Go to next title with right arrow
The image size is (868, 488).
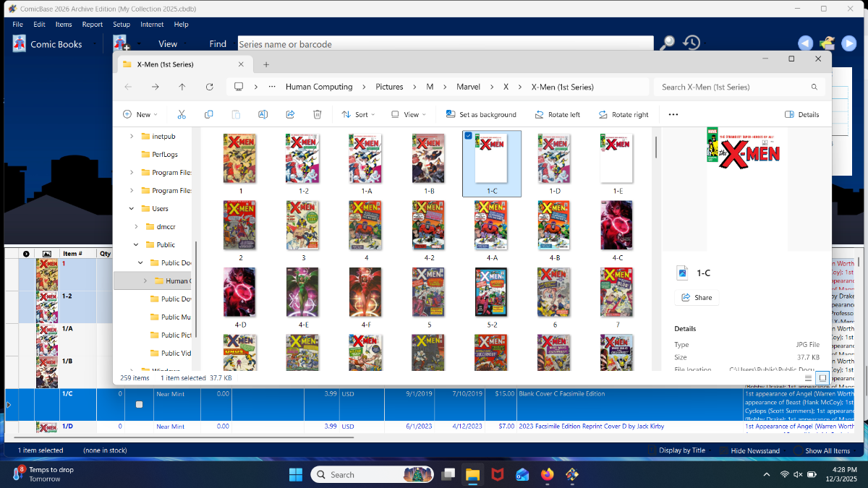coord(848,43)
